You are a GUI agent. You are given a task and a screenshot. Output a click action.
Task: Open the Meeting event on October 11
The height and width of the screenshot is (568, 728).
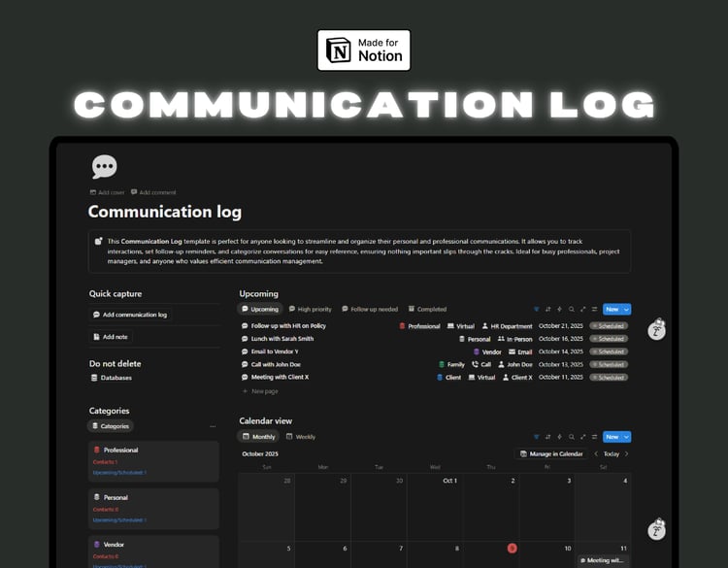click(x=604, y=560)
